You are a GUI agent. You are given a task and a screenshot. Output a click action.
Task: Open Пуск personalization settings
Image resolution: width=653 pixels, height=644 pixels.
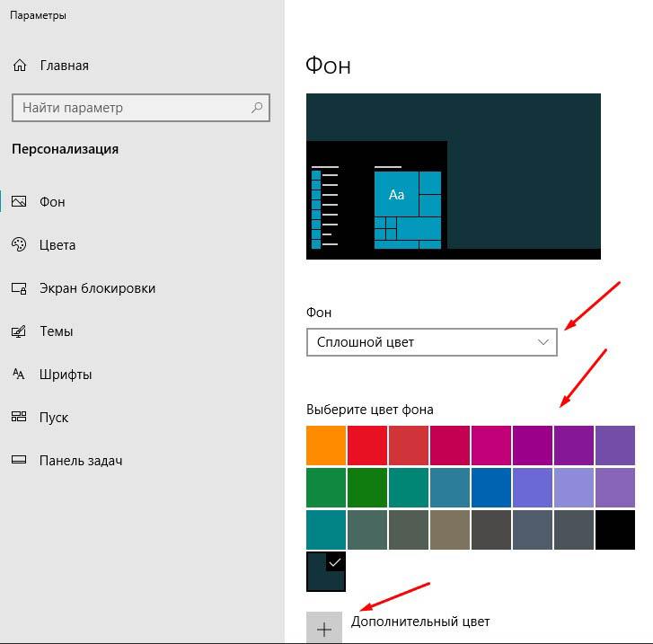(x=54, y=417)
